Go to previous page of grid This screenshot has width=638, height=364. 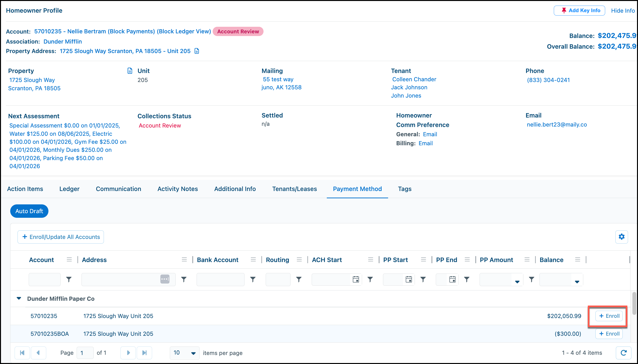tap(38, 353)
